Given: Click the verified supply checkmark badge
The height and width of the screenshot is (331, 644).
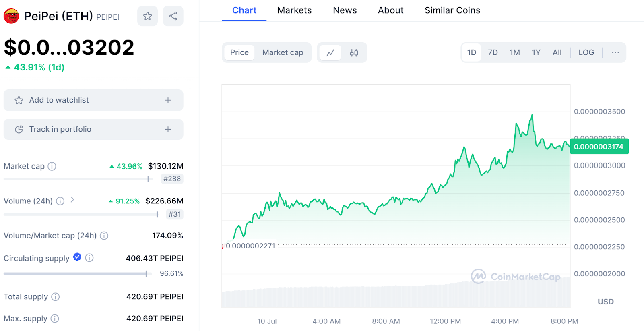Looking at the screenshot, I should tap(77, 257).
